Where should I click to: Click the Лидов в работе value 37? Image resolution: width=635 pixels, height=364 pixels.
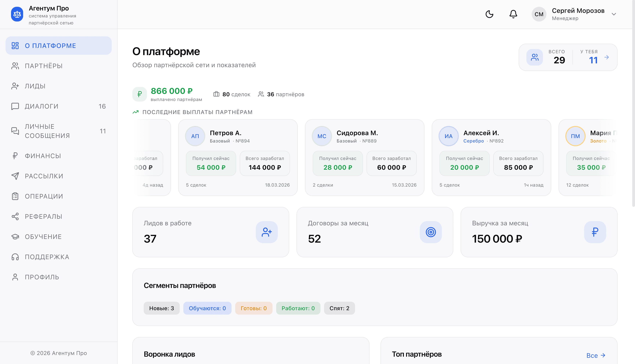pos(150,239)
